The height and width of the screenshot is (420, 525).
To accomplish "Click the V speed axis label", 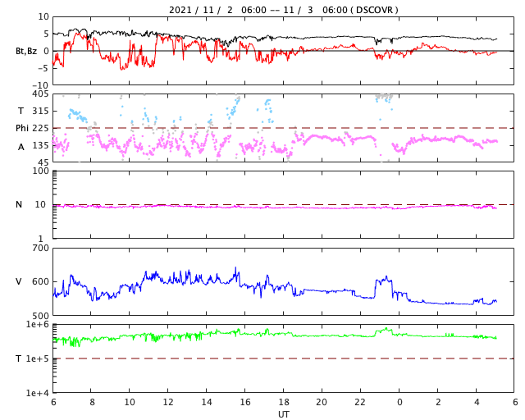I will (19, 281).
